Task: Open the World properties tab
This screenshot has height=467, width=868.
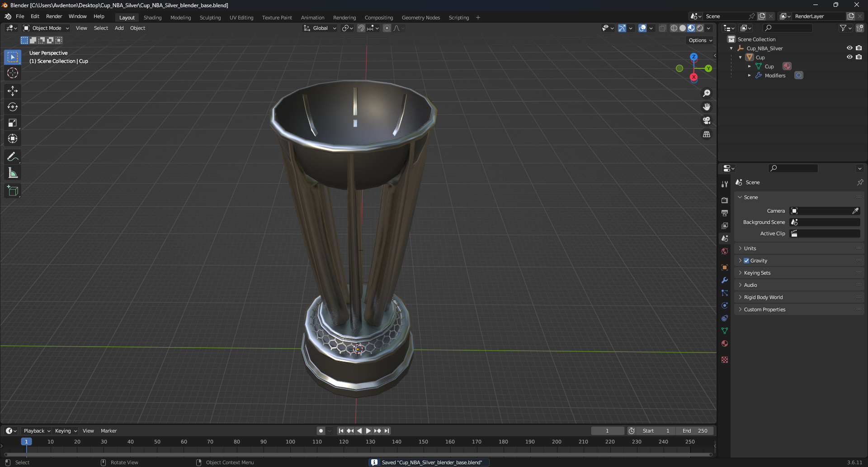Action: coord(725,251)
